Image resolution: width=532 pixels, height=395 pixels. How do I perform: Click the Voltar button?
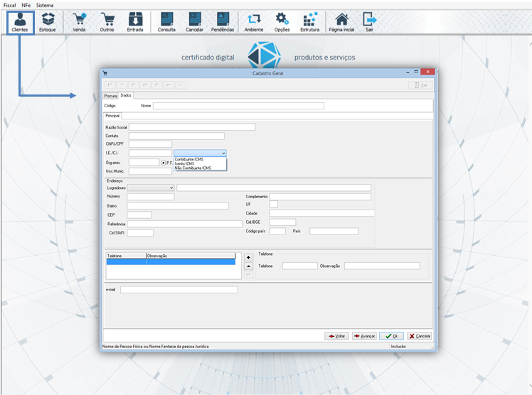tap(336, 336)
